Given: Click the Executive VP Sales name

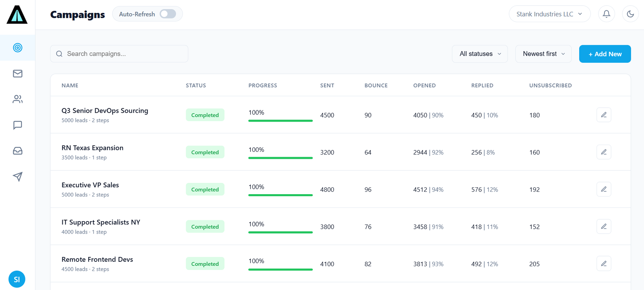Looking at the screenshot, I should pos(90,185).
